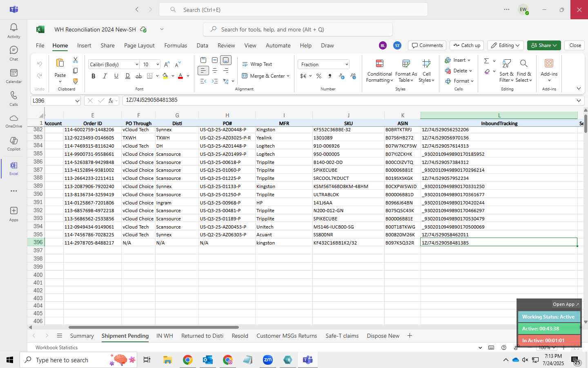Open Calls in the Teams sidebar
The image size is (588, 368).
(13, 98)
